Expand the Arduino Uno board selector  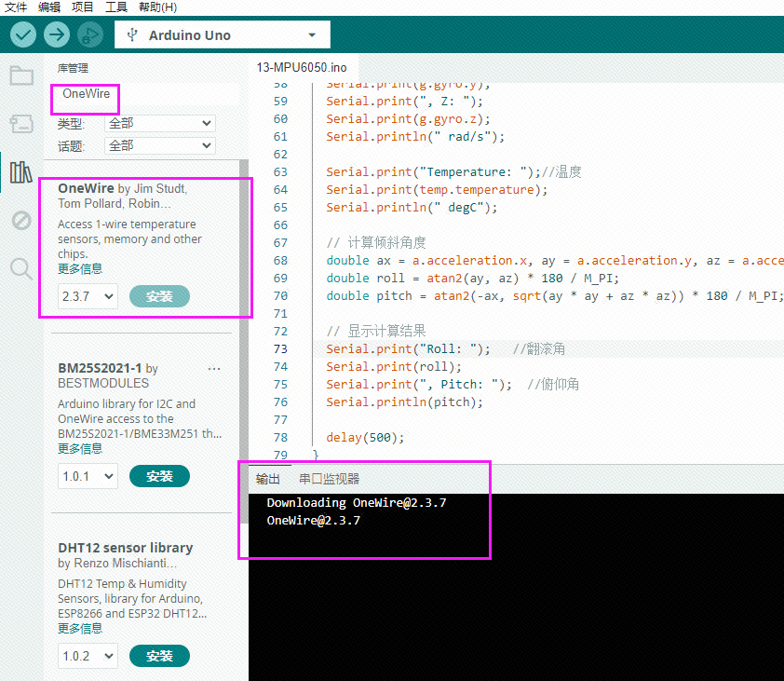[x=222, y=35]
